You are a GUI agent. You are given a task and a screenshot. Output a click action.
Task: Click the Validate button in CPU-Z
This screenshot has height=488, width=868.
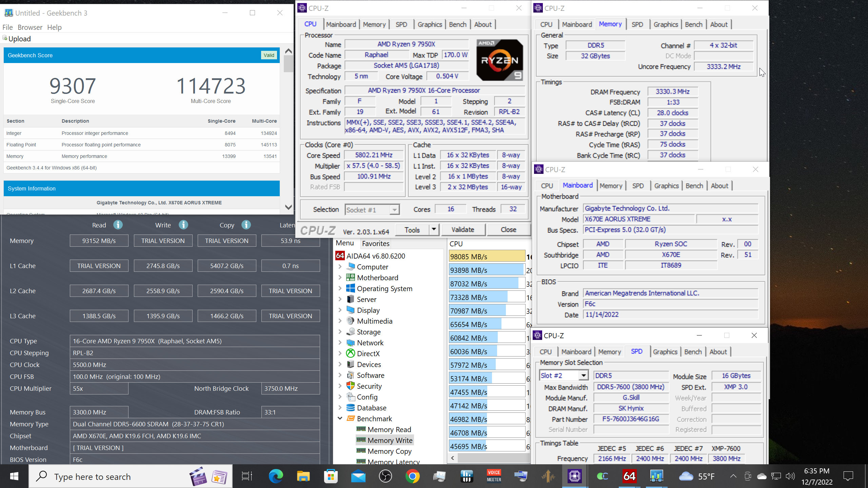[x=463, y=230]
